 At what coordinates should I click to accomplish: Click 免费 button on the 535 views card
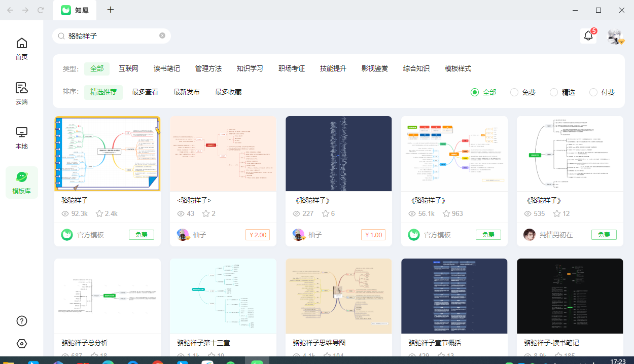point(604,235)
